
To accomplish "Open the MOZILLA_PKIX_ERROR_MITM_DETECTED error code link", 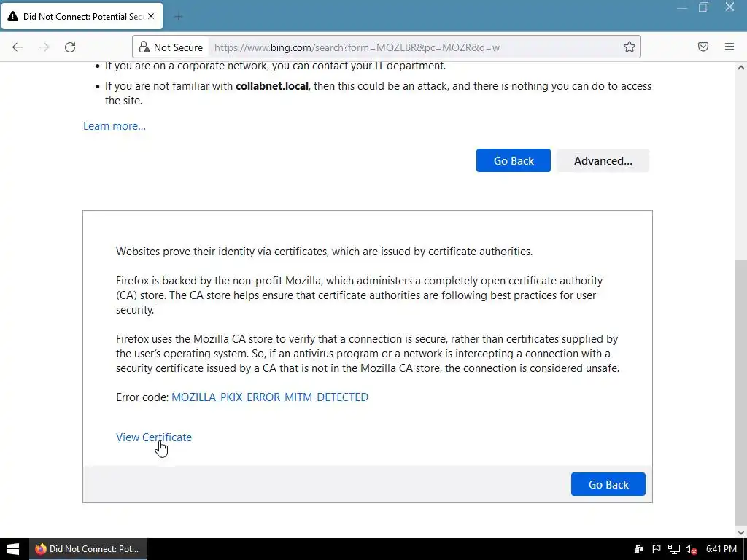I will [x=270, y=397].
